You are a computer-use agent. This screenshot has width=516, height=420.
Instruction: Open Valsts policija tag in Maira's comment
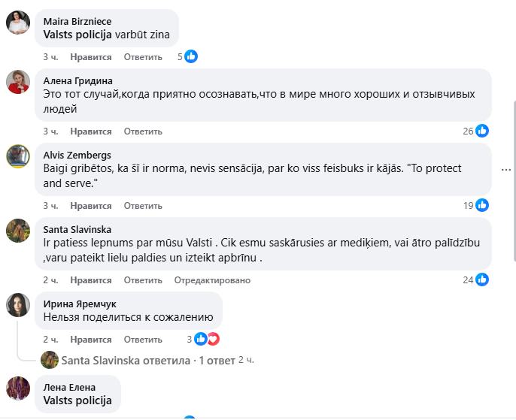(x=77, y=35)
